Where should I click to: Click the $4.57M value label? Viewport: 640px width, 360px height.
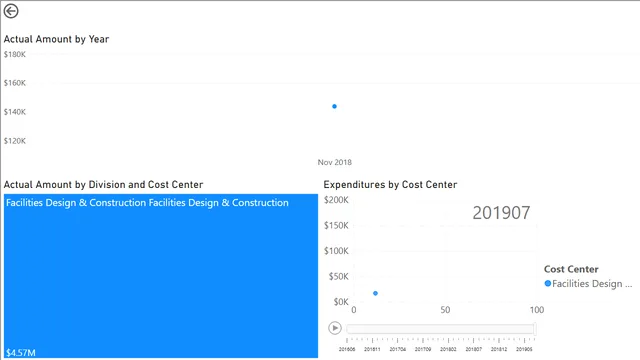[x=21, y=353]
